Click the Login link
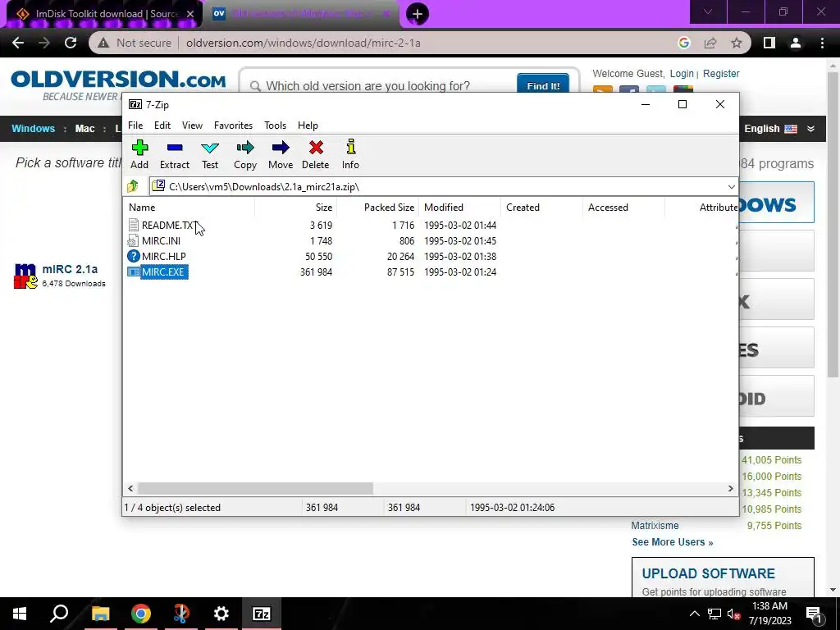 (682, 73)
